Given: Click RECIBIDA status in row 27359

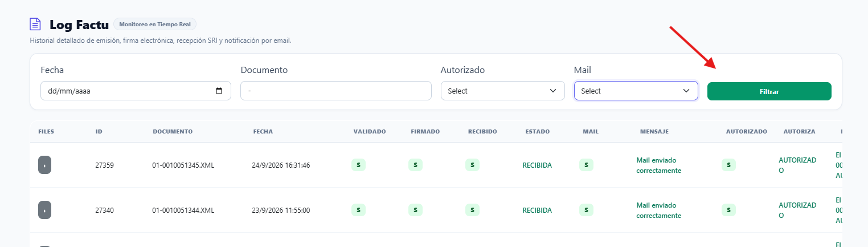Looking at the screenshot, I should [537, 165].
